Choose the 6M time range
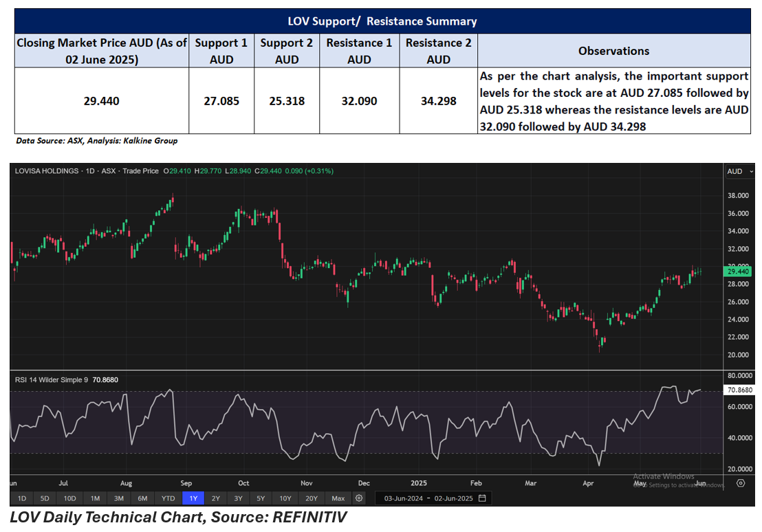The width and height of the screenshot is (762, 532). coord(142,498)
